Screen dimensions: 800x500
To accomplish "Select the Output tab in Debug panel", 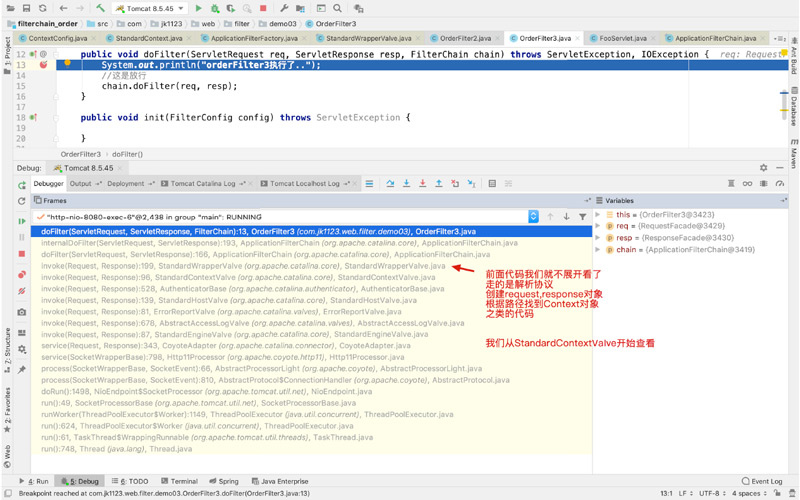I will (x=81, y=184).
